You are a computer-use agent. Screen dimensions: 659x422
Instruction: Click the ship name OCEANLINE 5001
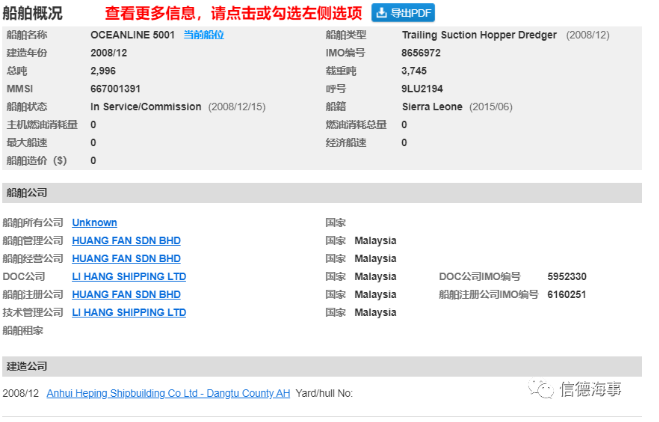point(132,35)
